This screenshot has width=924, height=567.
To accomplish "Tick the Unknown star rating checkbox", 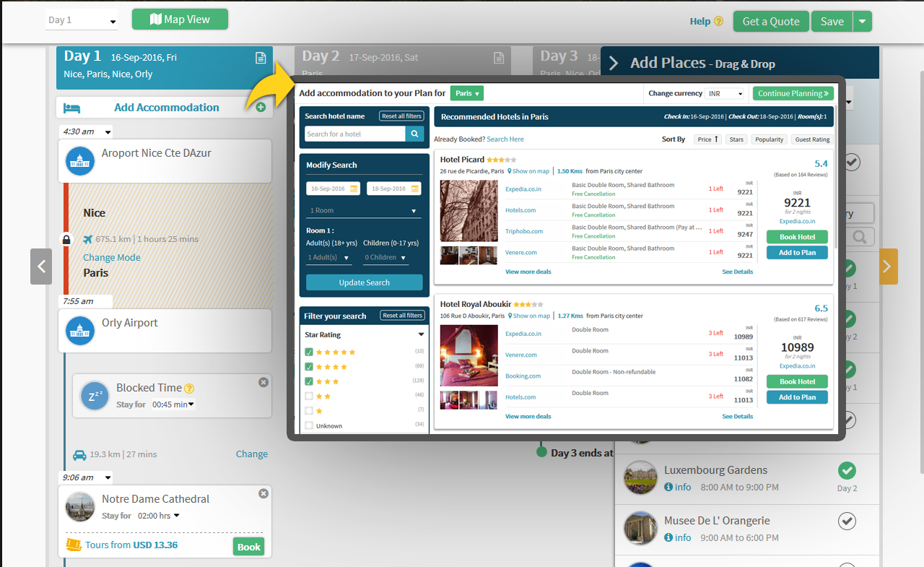I will click(x=309, y=425).
